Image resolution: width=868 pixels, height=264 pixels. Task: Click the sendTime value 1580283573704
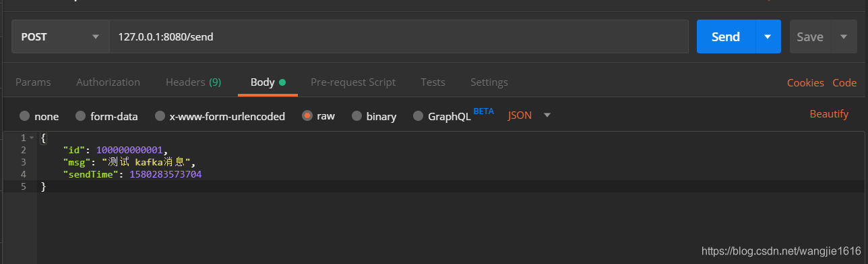(166, 174)
